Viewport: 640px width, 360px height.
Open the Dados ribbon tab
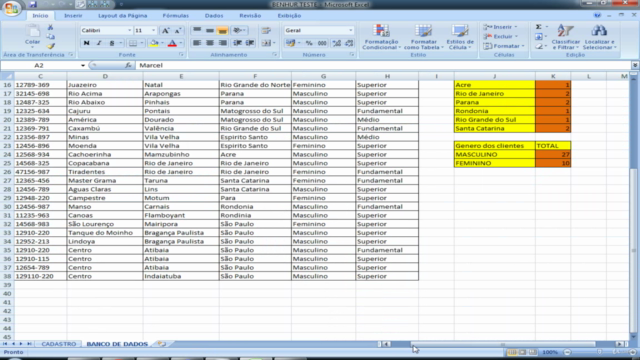(214, 16)
